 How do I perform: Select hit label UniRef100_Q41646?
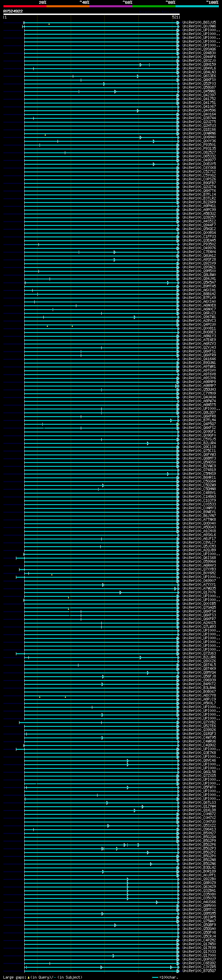tap(199, 359)
